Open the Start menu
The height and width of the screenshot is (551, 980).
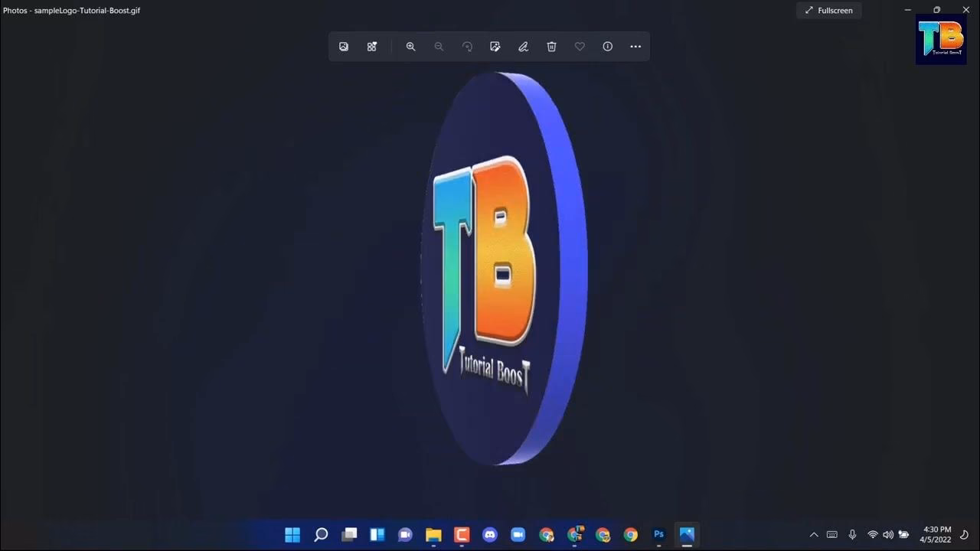pyautogui.click(x=292, y=534)
